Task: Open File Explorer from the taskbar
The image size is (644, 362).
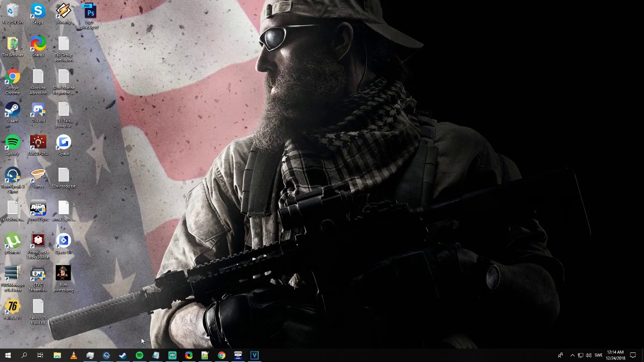Action: tap(57, 355)
